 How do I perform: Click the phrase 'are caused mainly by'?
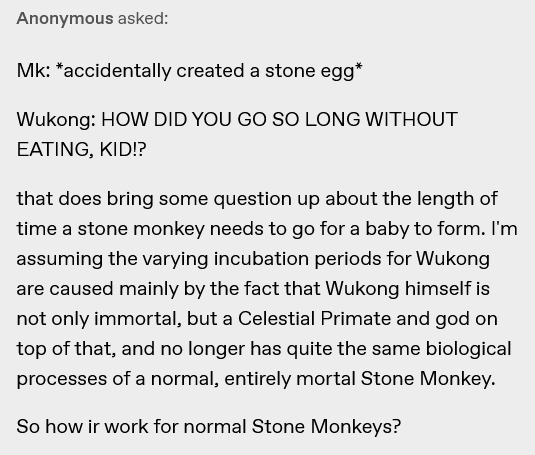111,289
